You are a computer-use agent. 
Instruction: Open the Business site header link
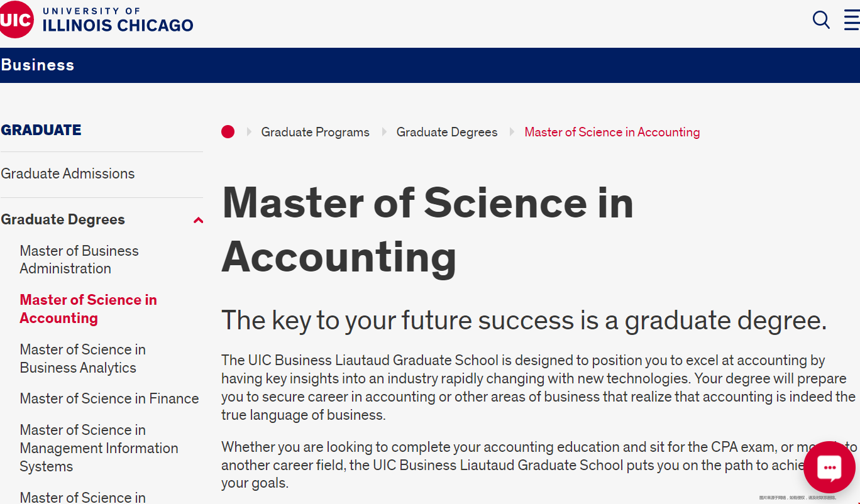click(38, 65)
